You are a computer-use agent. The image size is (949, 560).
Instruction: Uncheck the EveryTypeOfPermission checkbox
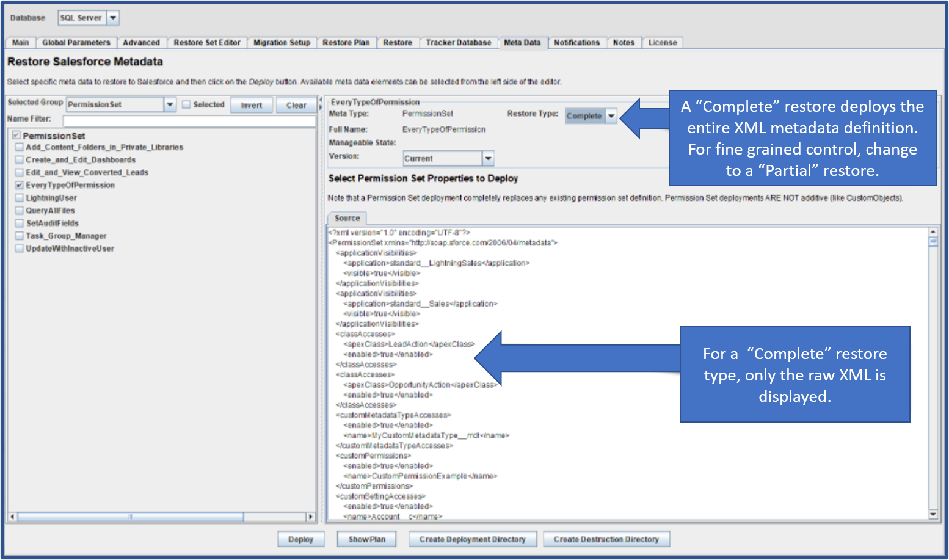(20, 185)
